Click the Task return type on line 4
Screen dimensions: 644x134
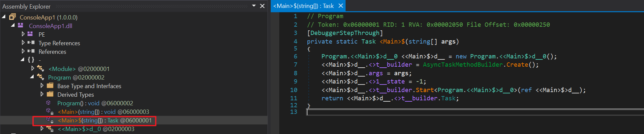pyautogui.click(x=368, y=41)
